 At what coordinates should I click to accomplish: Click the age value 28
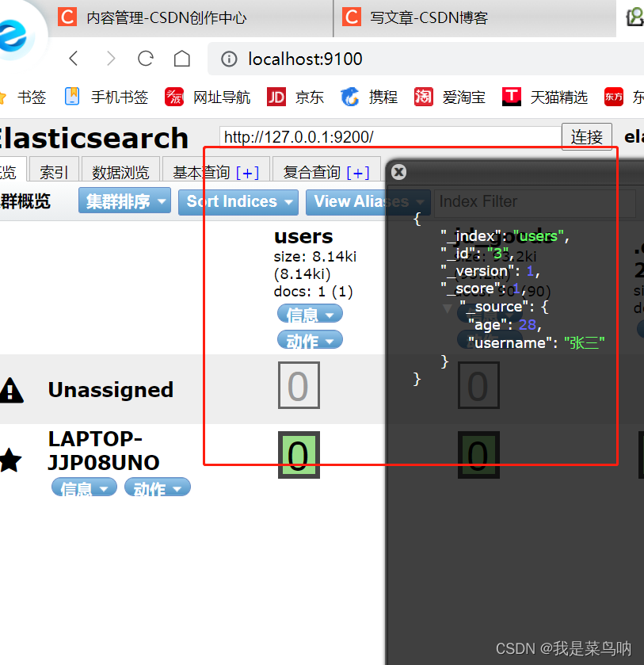528,325
